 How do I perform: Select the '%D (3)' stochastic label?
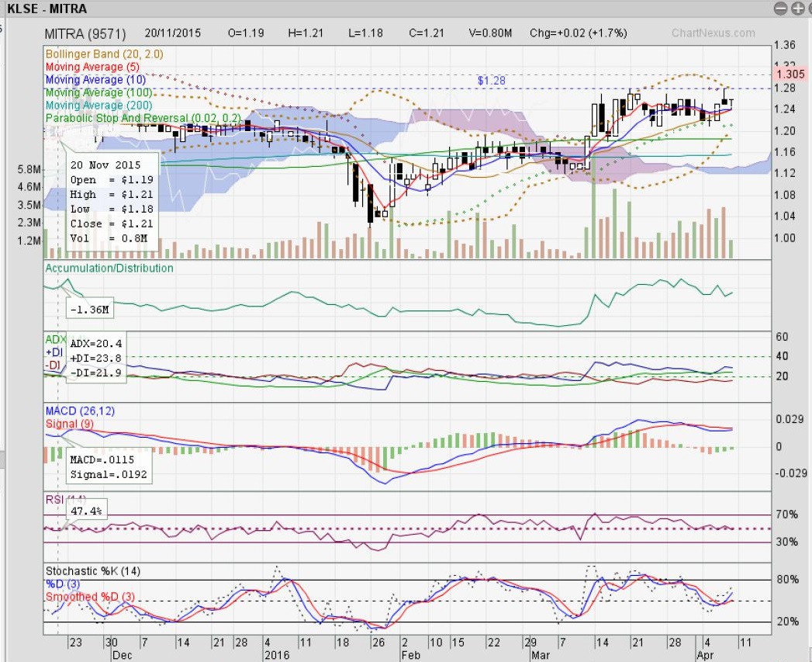pos(62,584)
